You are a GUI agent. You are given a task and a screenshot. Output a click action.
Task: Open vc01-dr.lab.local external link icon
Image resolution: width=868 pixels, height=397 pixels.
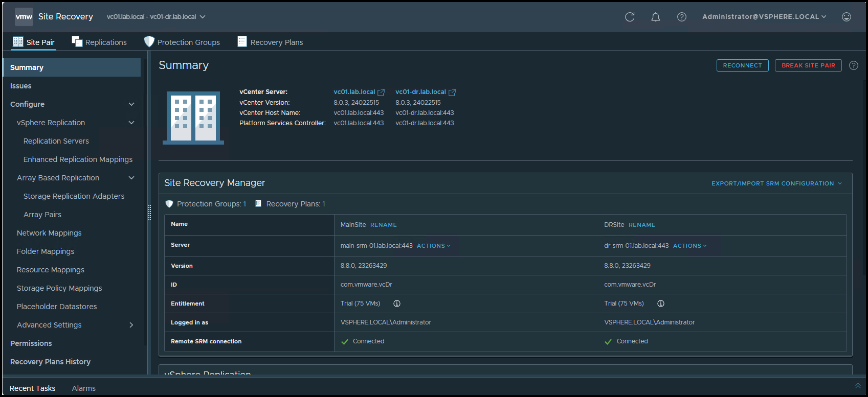pos(452,92)
